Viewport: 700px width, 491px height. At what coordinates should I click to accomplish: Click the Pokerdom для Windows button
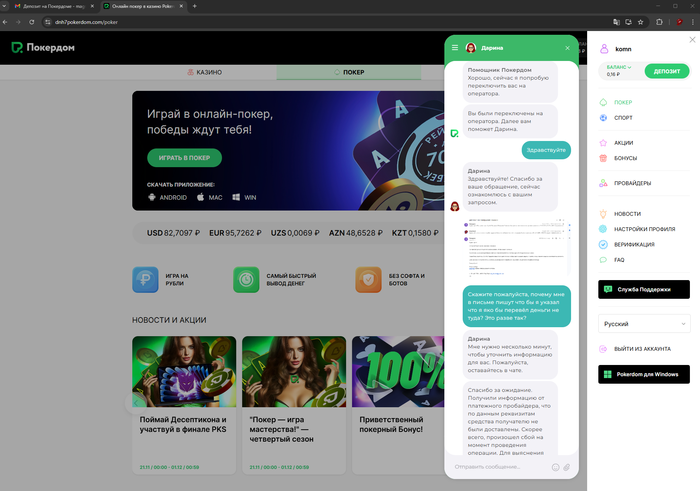[644, 374]
